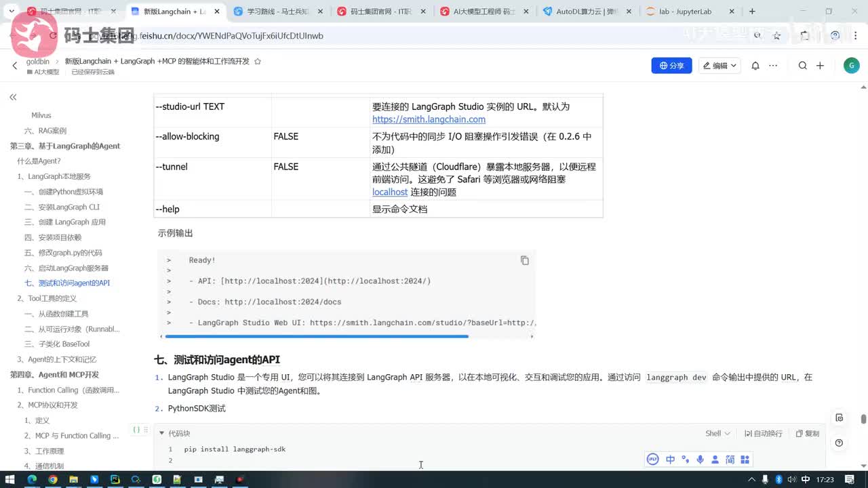Go to outline 四、安装项目依赖

click(x=53, y=237)
